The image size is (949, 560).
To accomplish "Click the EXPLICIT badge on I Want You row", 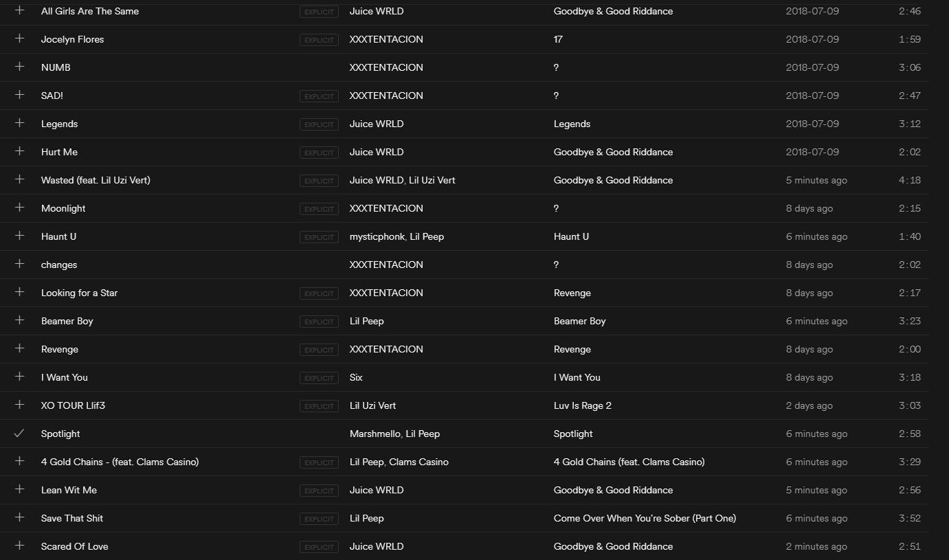I will coord(319,378).
